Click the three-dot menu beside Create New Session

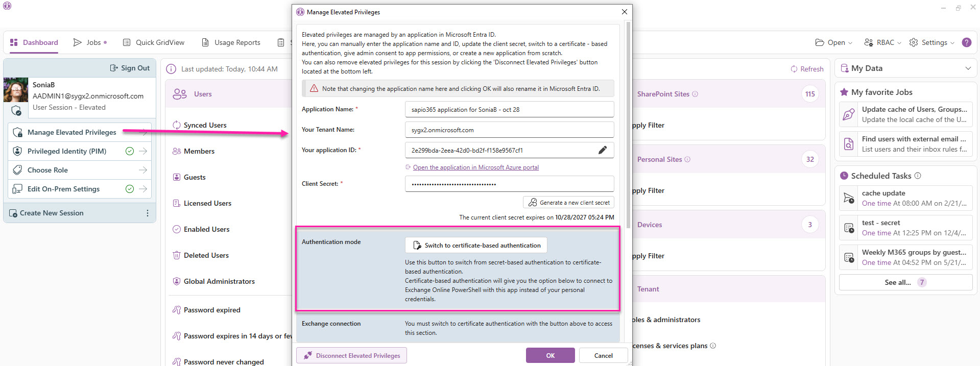pos(148,213)
